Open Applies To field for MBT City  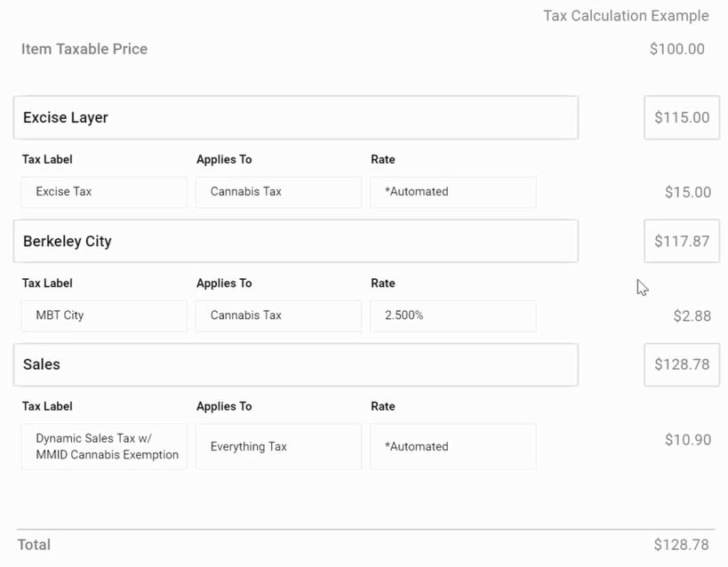(278, 315)
